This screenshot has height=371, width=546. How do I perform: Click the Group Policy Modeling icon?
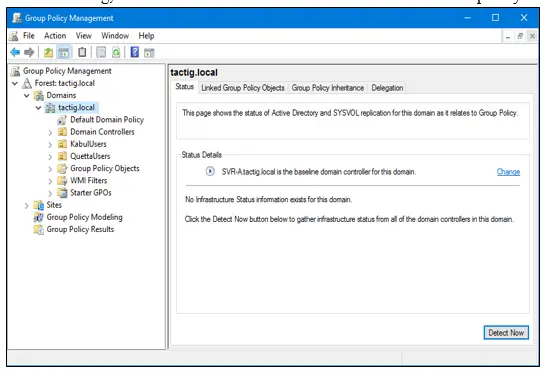38,217
